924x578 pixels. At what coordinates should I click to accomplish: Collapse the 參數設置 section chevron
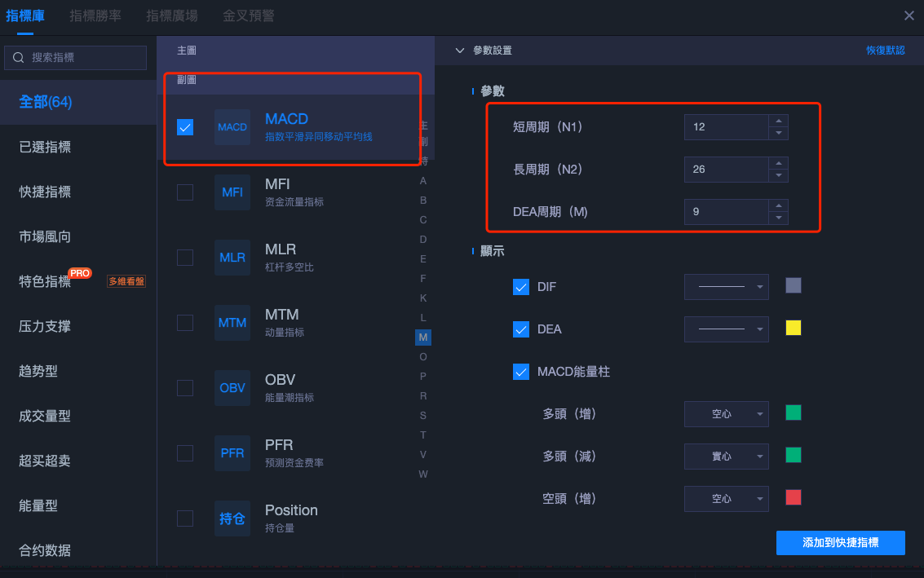pos(460,51)
